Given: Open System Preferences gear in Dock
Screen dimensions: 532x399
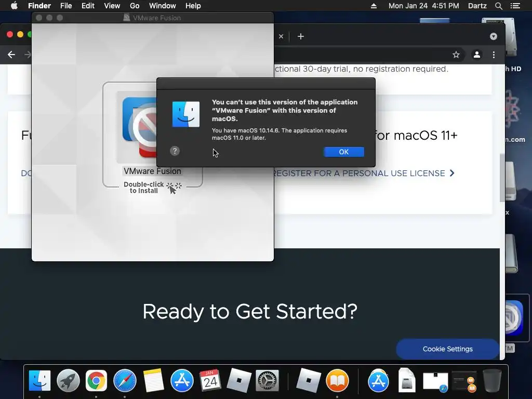Looking at the screenshot, I should pos(268,380).
